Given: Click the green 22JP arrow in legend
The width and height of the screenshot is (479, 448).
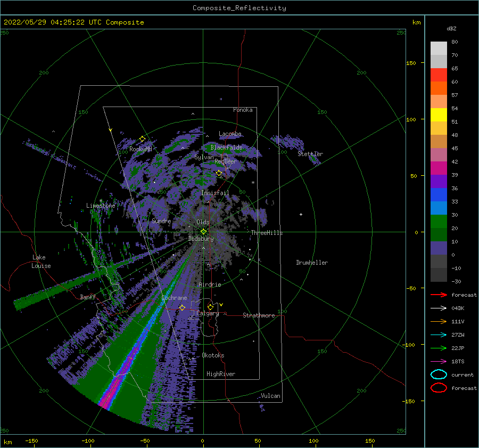Looking at the screenshot, I should point(439,348).
